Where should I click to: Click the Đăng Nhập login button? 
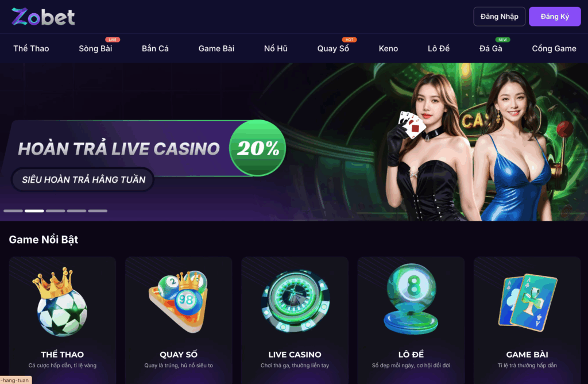[499, 17]
